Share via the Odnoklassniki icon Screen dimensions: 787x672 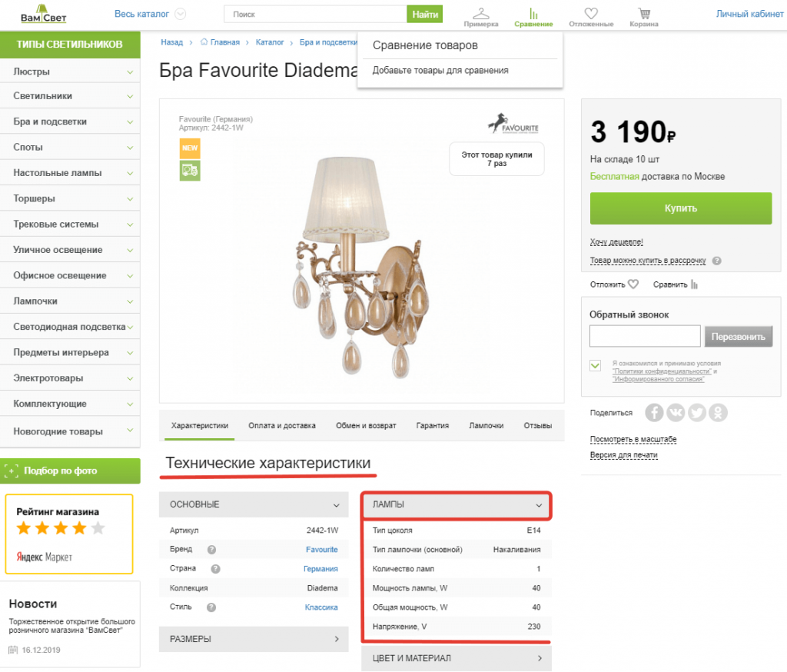click(x=719, y=413)
